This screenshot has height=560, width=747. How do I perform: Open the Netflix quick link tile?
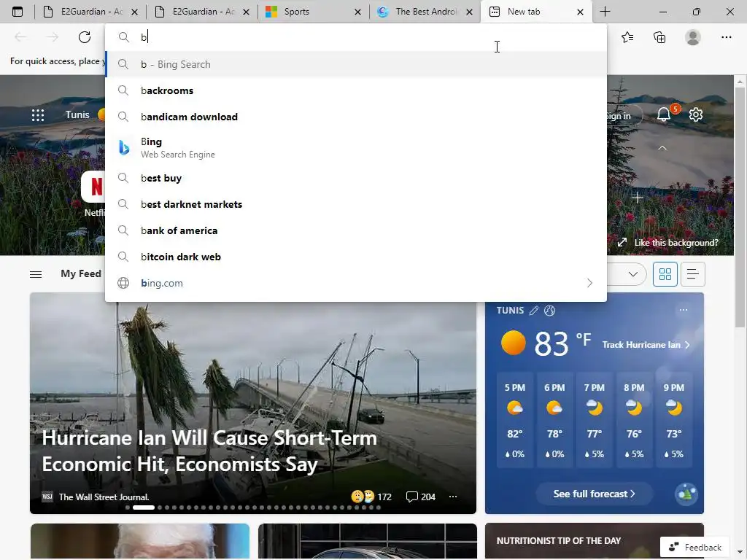click(93, 193)
